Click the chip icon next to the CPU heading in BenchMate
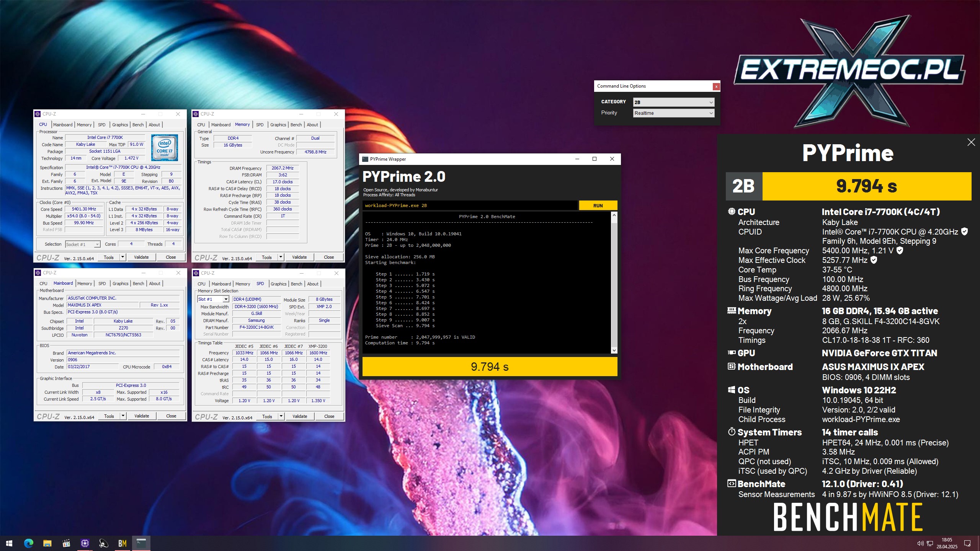Image resolution: width=980 pixels, height=551 pixels. pyautogui.click(x=732, y=211)
